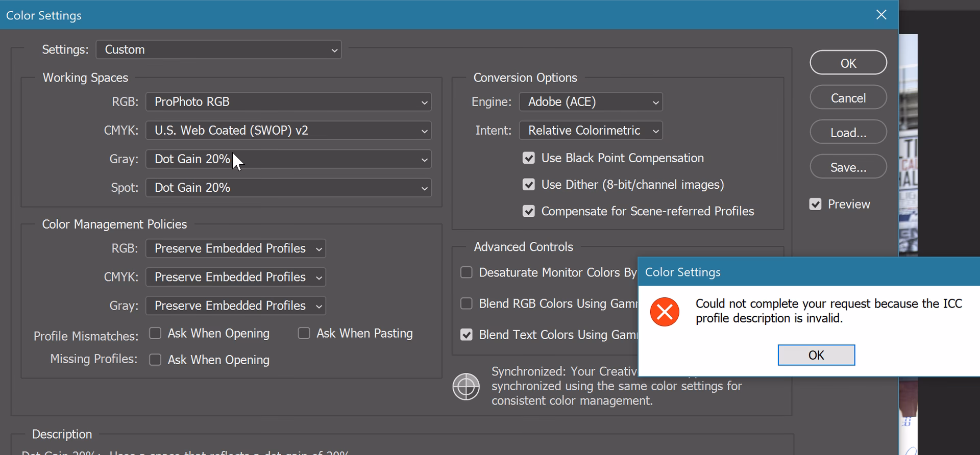Viewport: 980px width, 455px height.
Task: Enable Ask When Opening for missing profiles
Action: click(x=155, y=360)
